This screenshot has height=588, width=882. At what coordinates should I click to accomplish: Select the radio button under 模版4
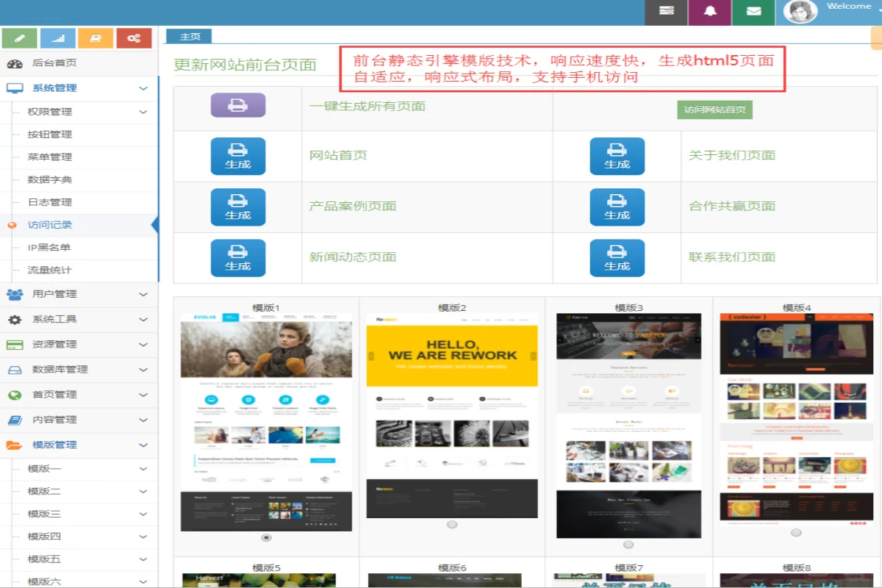point(796,533)
